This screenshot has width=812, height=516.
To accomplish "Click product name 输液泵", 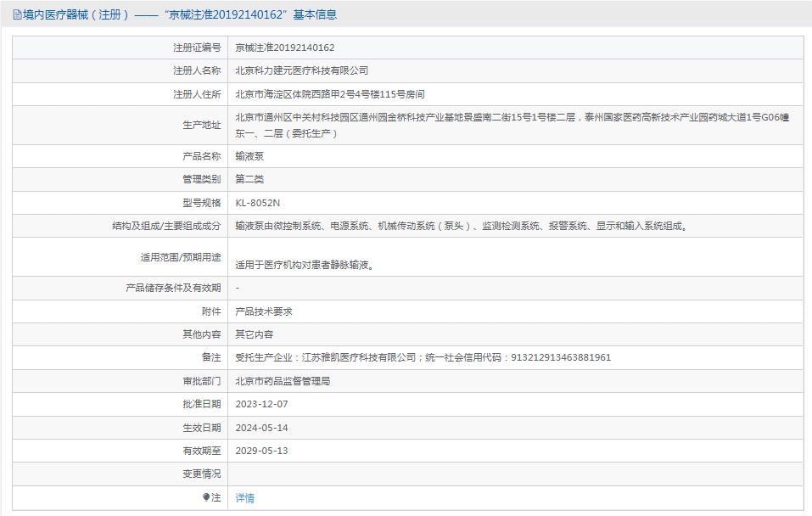I will 249,156.
